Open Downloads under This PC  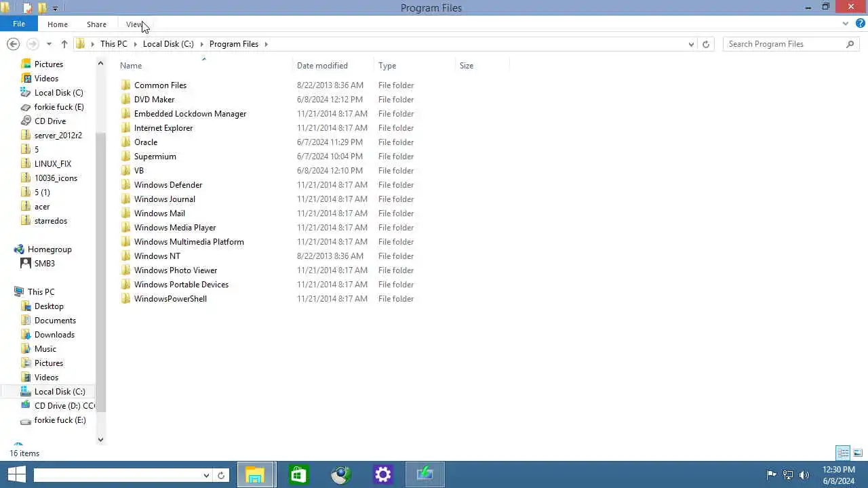[x=54, y=335]
